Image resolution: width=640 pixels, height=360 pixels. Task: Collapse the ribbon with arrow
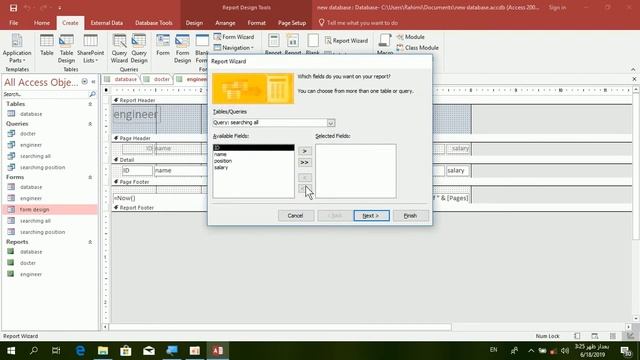pos(633,69)
